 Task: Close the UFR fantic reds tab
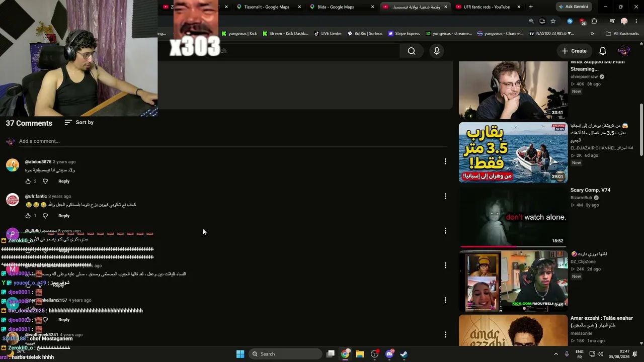[518, 7]
